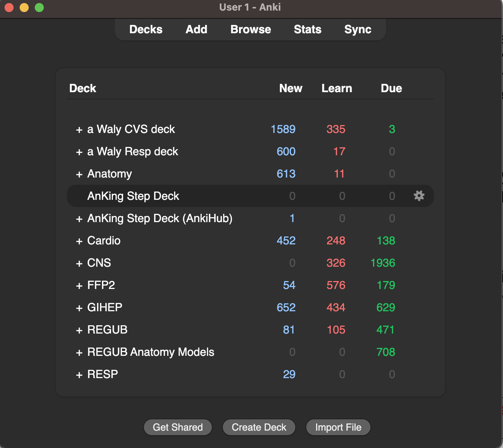This screenshot has width=503, height=448.
Task: Open the REGUB deck to study
Action: click(108, 330)
